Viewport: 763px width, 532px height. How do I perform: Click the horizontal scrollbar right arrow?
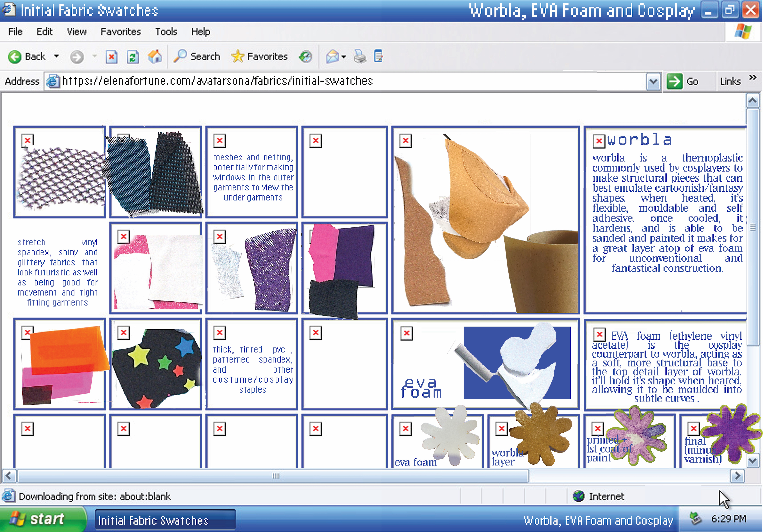tap(737, 476)
